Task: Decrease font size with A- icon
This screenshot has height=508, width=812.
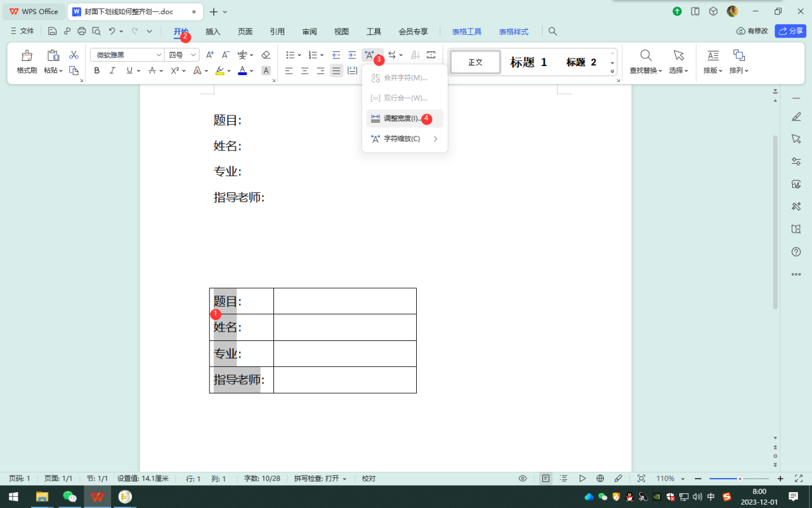Action: pos(225,55)
